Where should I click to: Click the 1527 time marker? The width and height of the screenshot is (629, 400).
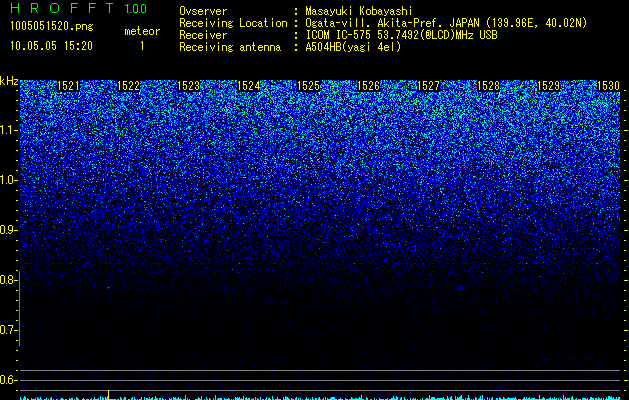point(428,85)
